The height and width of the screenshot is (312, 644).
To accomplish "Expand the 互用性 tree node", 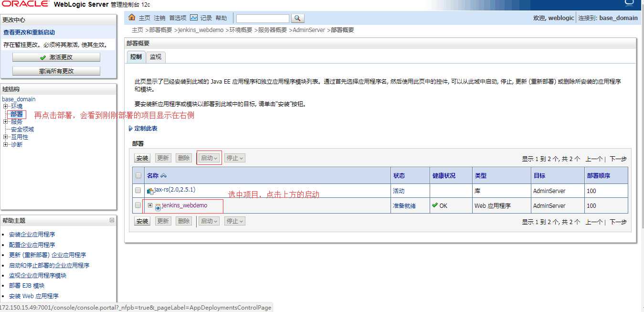I will point(5,137).
